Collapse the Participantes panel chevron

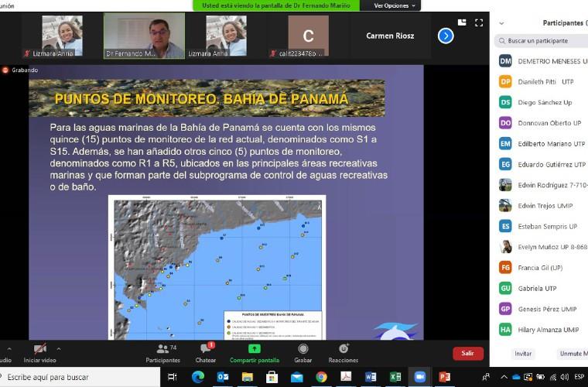[x=501, y=23]
